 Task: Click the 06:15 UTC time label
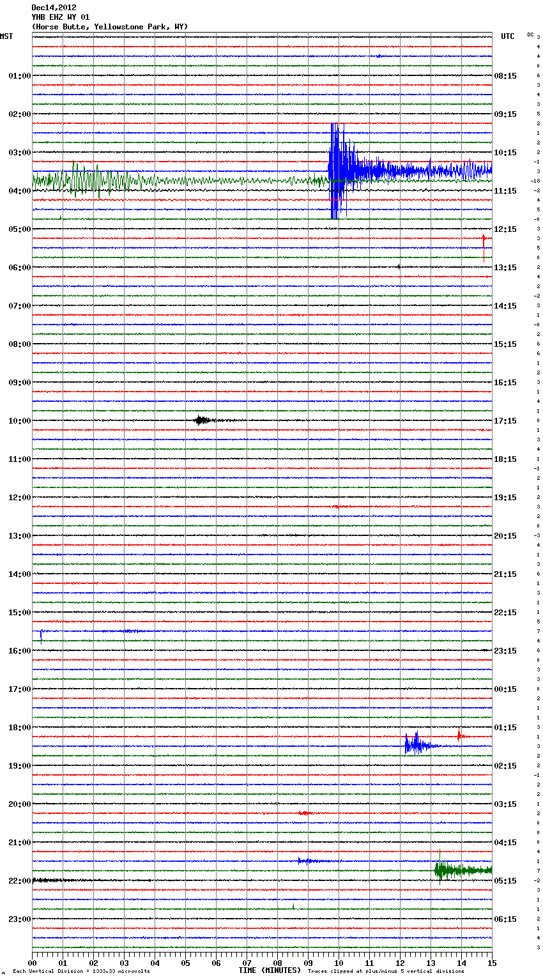(x=505, y=919)
